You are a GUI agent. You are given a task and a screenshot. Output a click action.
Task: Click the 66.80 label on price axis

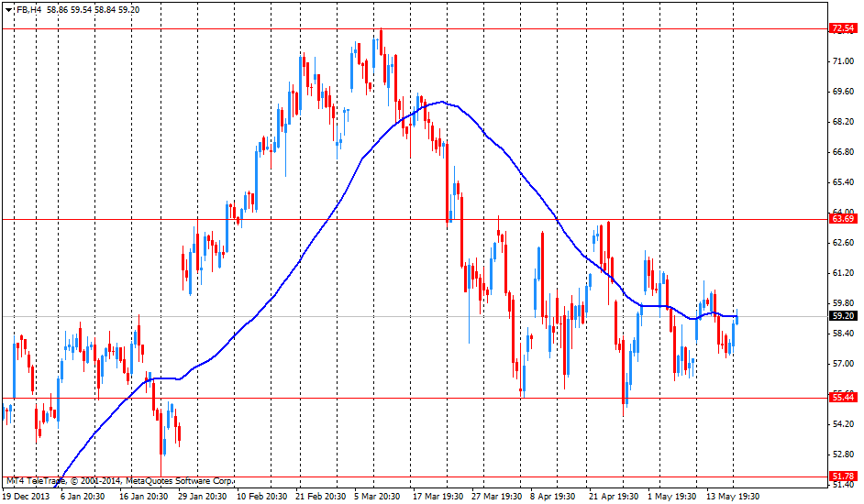coord(842,152)
